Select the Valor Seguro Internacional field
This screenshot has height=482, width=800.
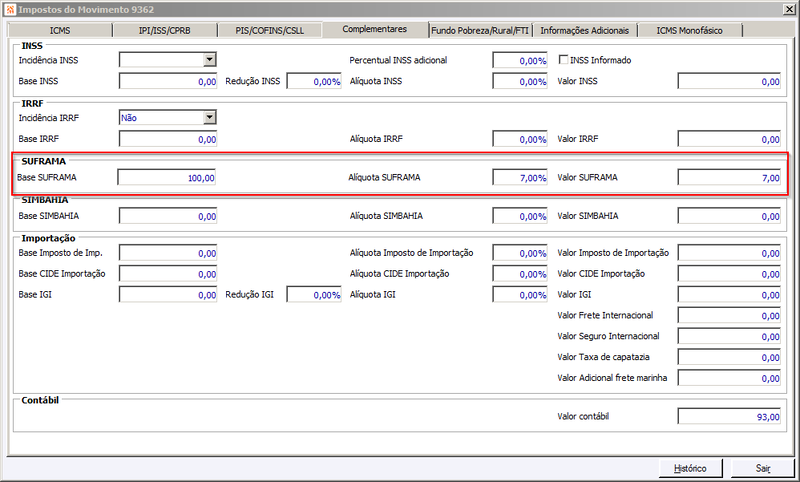(729, 336)
